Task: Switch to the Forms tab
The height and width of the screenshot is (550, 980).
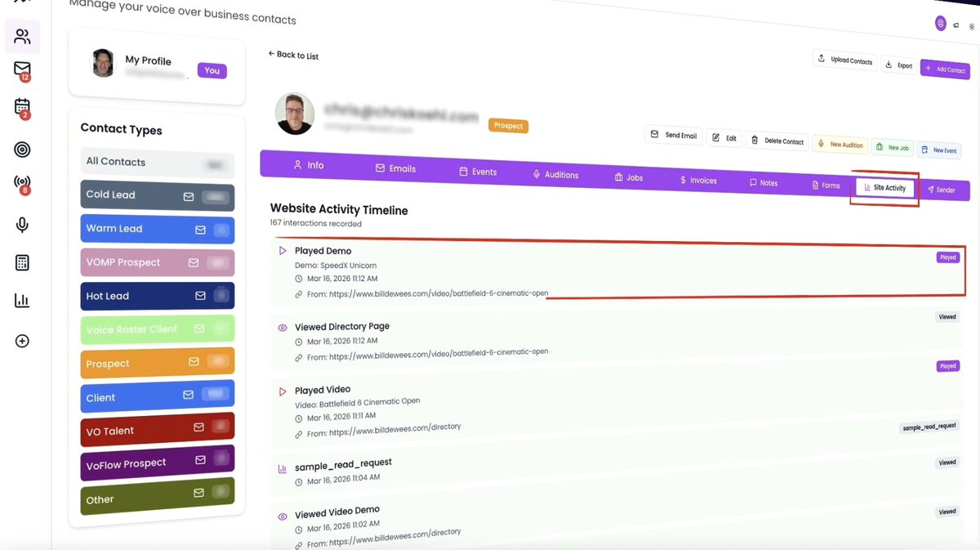Action: (826, 186)
